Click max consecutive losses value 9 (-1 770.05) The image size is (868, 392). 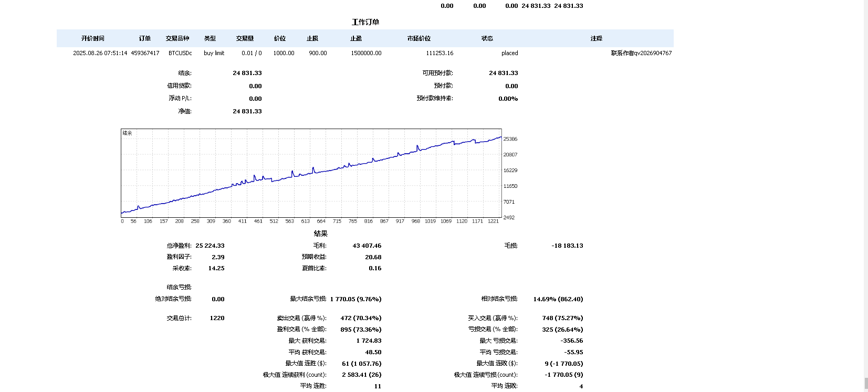(564, 364)
